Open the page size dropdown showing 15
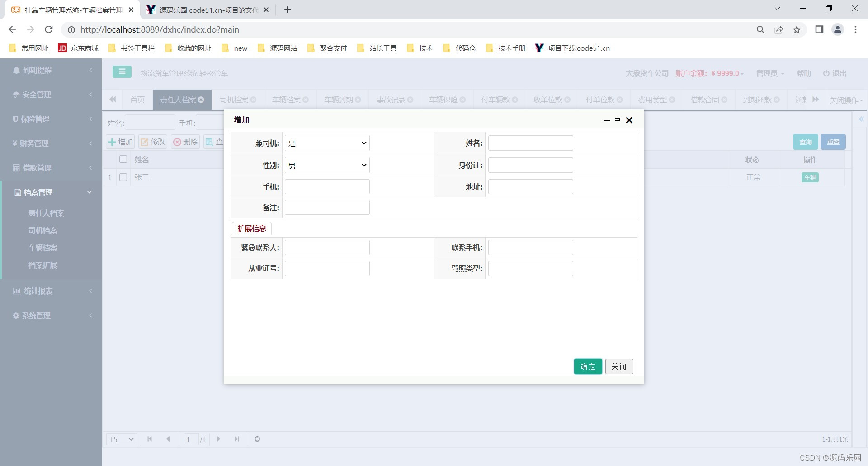 (121, 439)
